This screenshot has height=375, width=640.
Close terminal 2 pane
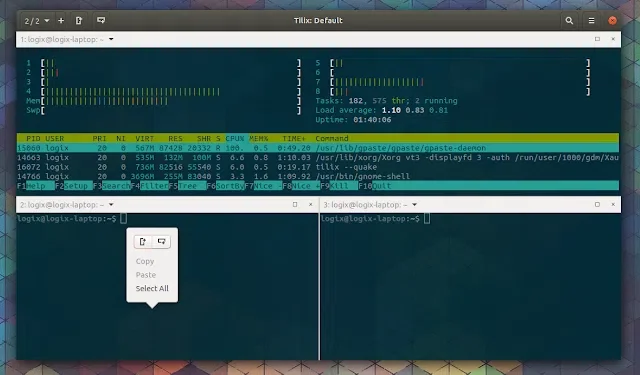pos(311,204)
